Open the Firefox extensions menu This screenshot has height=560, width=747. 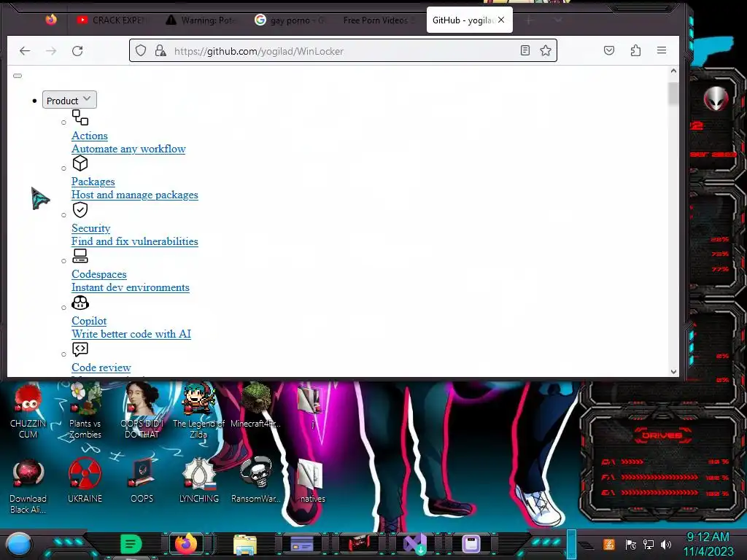pyautogui.click(x=635, y=50)
